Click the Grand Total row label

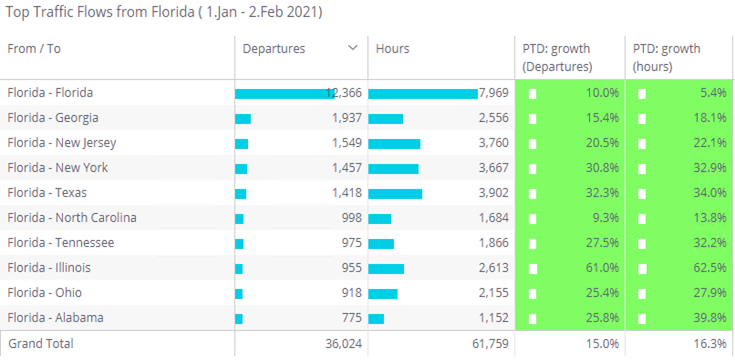click(41, 344)
